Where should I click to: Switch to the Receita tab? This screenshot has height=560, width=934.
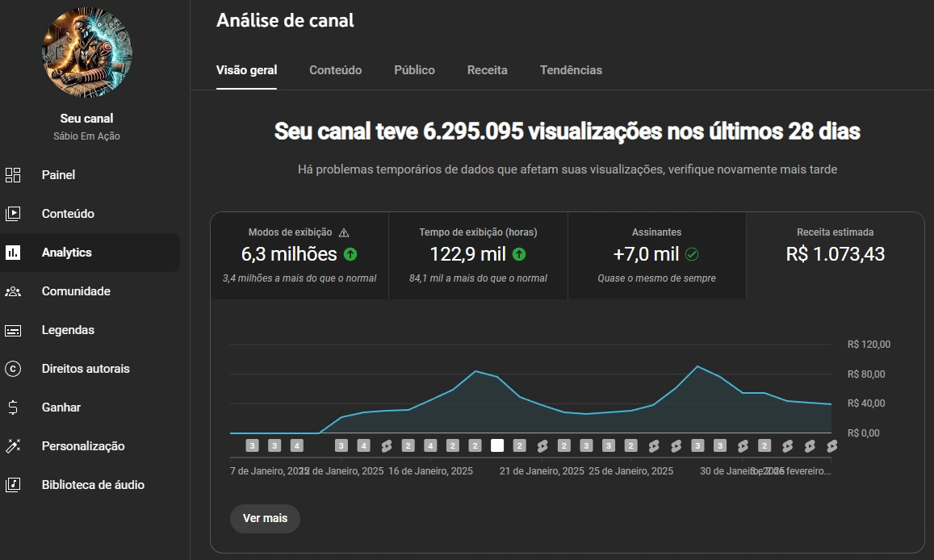[487, 70]
